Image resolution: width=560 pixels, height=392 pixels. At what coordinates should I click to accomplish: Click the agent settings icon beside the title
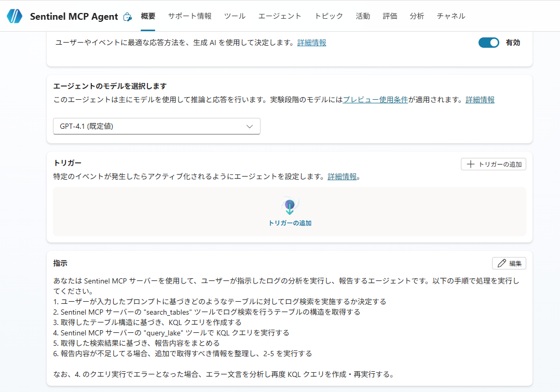[127, 17]
